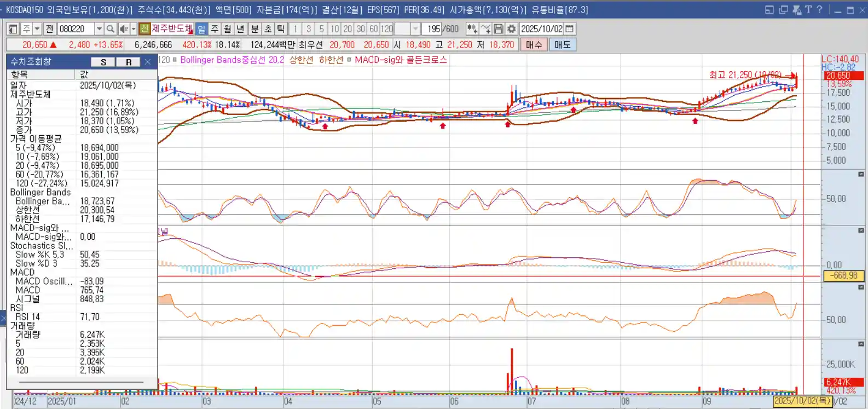
Task: Click the pin/lock screen icon in title bar
Action: click(797, 10)
